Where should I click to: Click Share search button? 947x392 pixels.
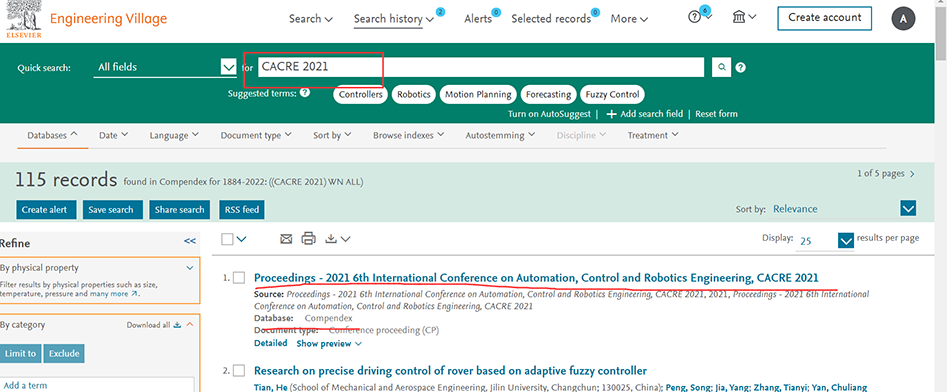coord(179,210)
